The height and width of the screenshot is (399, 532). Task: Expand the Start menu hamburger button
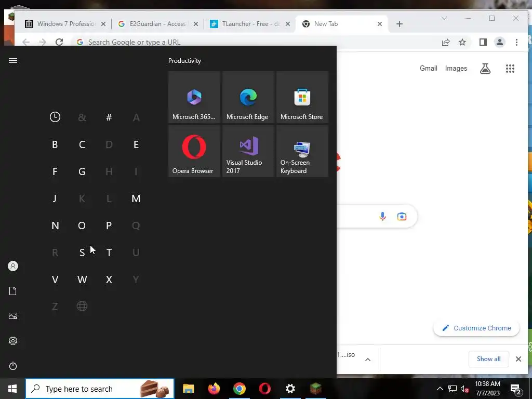pyautogui.click(x=13, y=61)
